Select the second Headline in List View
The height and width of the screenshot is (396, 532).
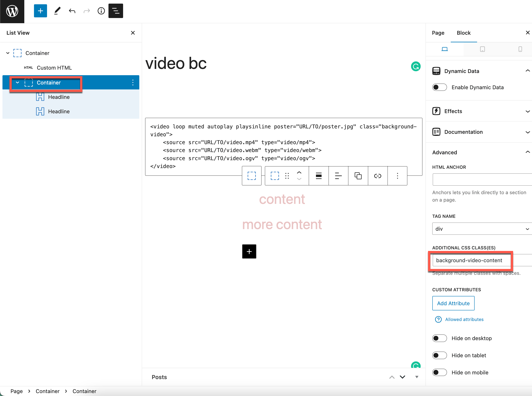tap(59, 112)
